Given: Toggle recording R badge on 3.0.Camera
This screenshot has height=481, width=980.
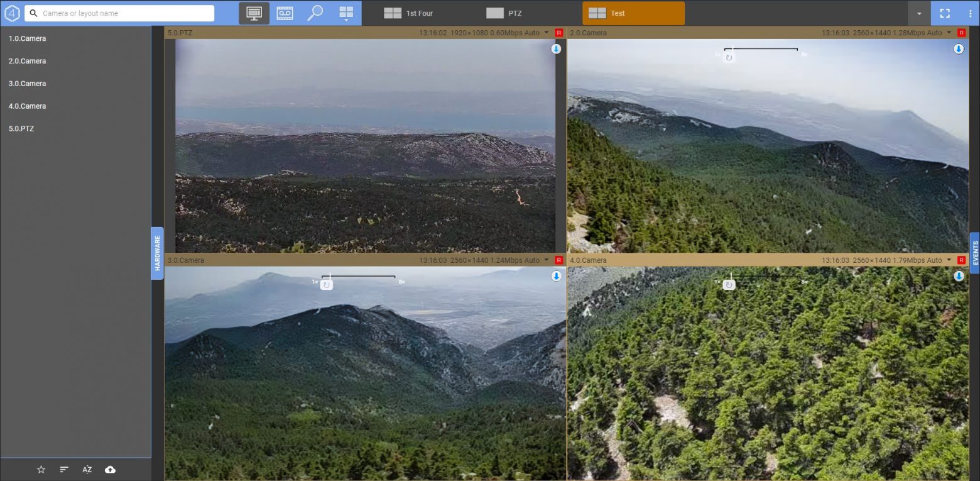Looking at the screenshot, I should pos(558,260).
